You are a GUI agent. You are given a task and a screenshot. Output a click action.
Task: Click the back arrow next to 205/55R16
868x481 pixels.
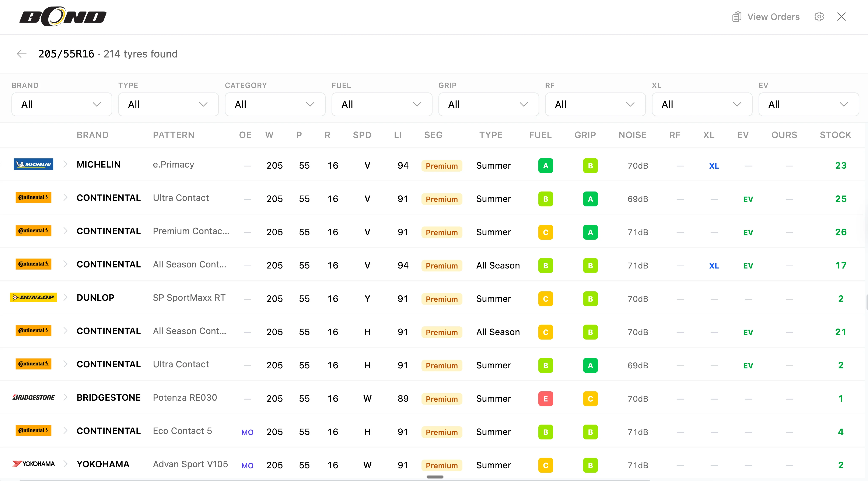click(22, 54)
